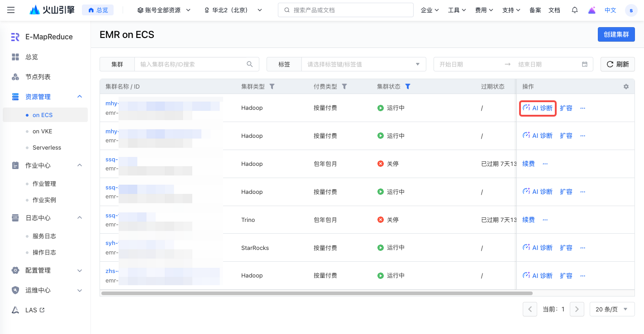Click the table column settings gear

click(626, 87)
